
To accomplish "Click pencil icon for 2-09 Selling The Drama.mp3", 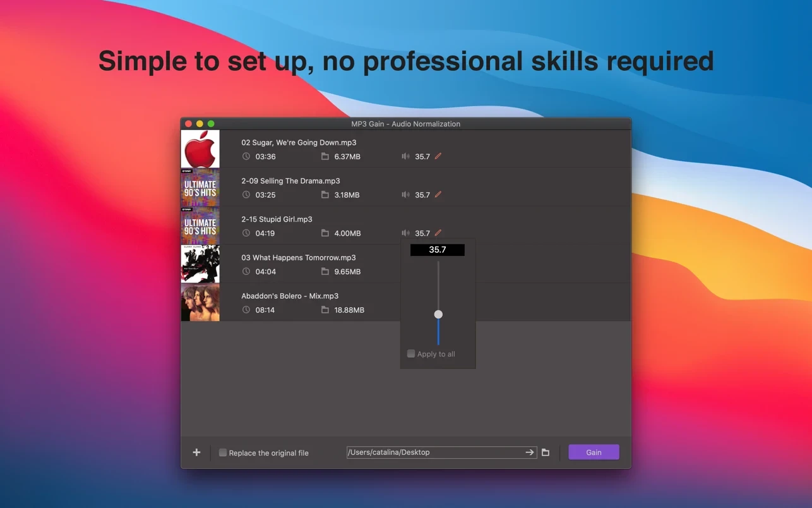I will point(438,195).
